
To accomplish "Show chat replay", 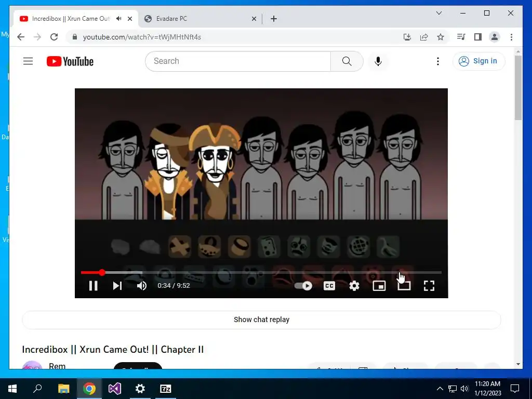I will point(261,320).
